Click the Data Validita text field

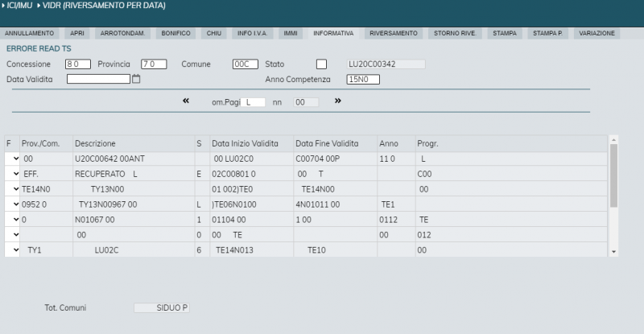[x=98, y=79]
